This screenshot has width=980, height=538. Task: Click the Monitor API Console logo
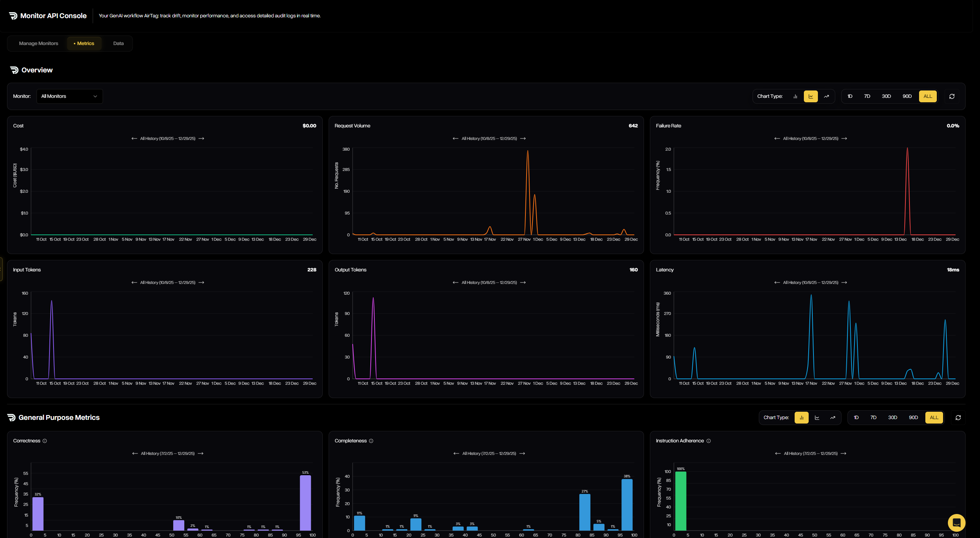tap(13, 16)
